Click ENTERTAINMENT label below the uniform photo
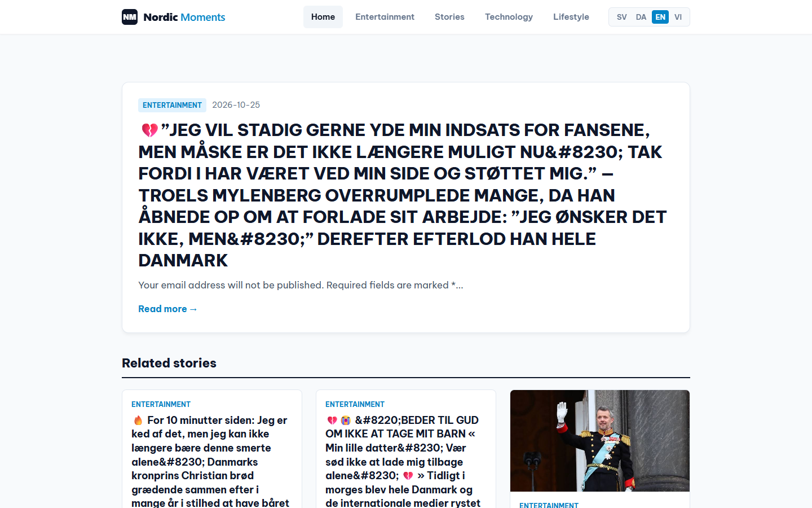812x508 pixels. pos(549,505)
